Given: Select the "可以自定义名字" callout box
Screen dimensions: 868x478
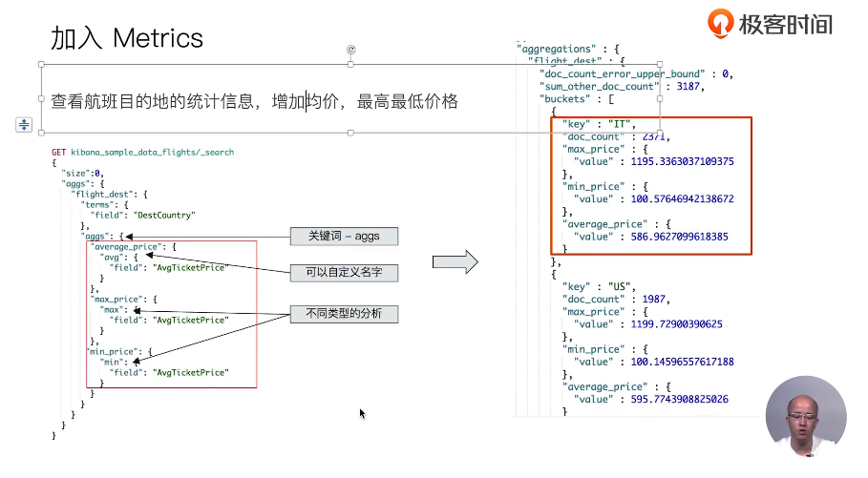Looking at the screenshot, I should tap(343, 274).
